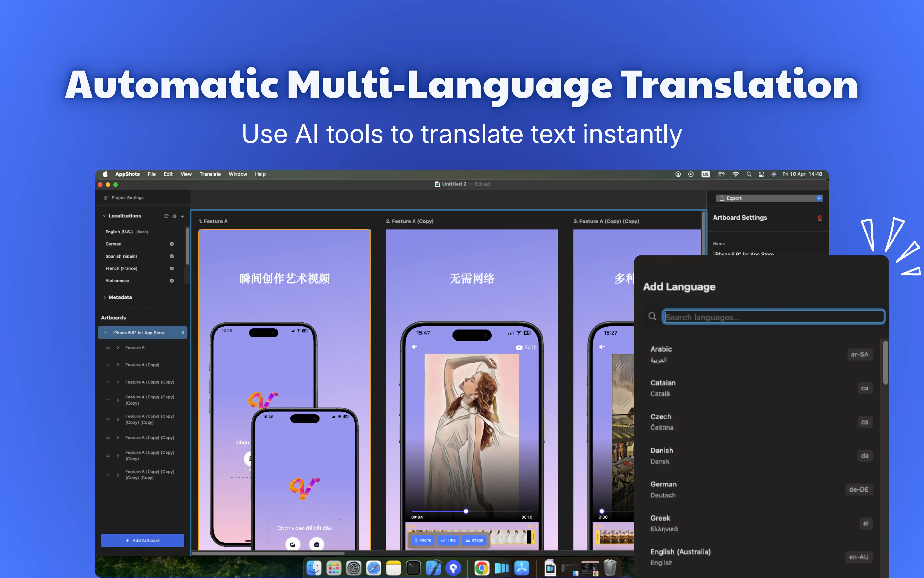Open Launchpad from the dock
Viewport: 924px width, 578px height.
pos(334,568)
